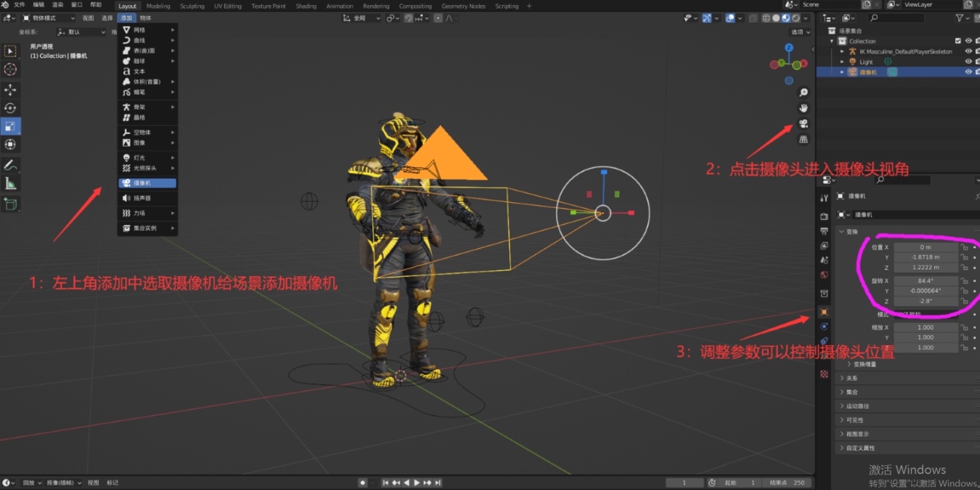980x490 pixels.
Task: Select the Box Select tool in toolbar
Action: 10,51
